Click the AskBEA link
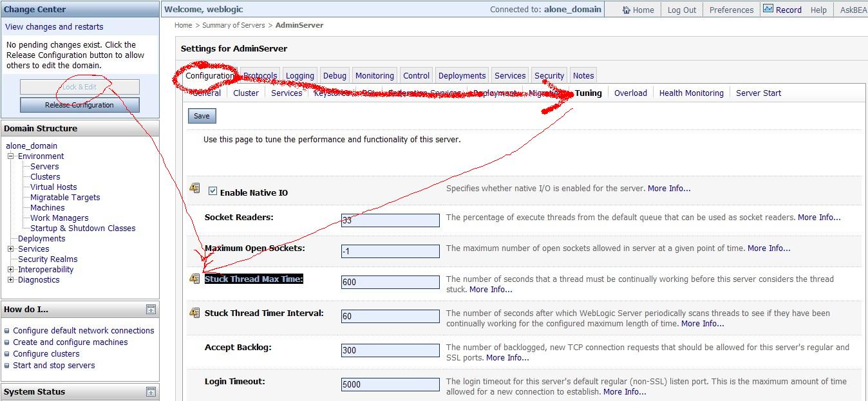 click(854, 10)
